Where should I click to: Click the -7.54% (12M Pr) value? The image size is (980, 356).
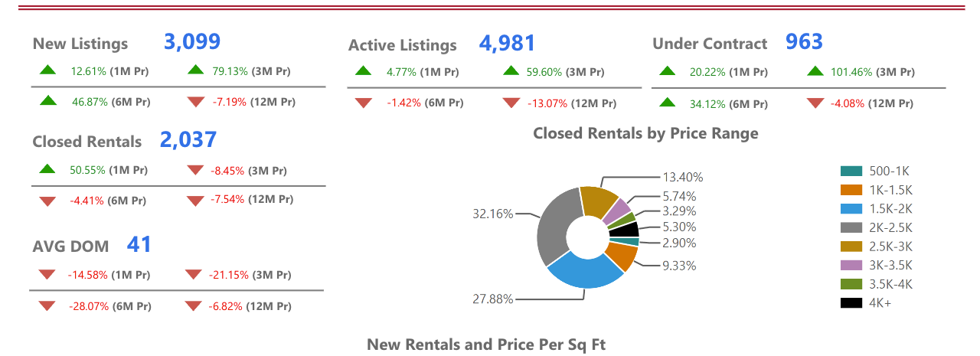point(252,199)
